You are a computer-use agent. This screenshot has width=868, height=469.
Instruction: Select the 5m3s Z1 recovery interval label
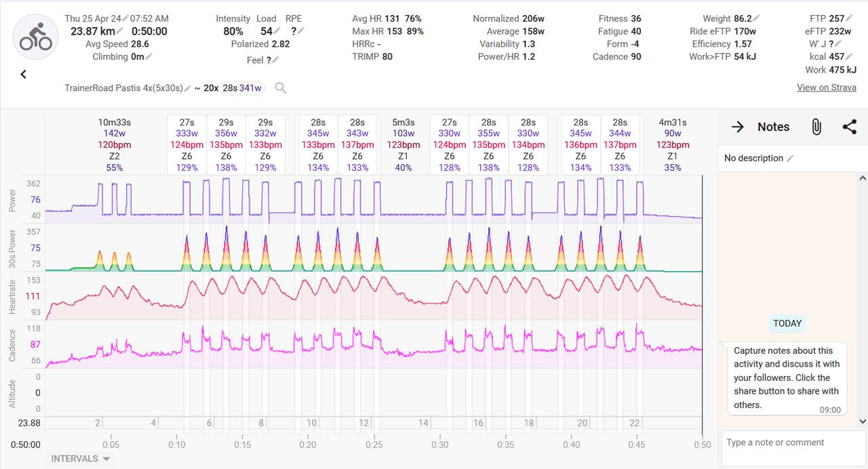point(403,145)
